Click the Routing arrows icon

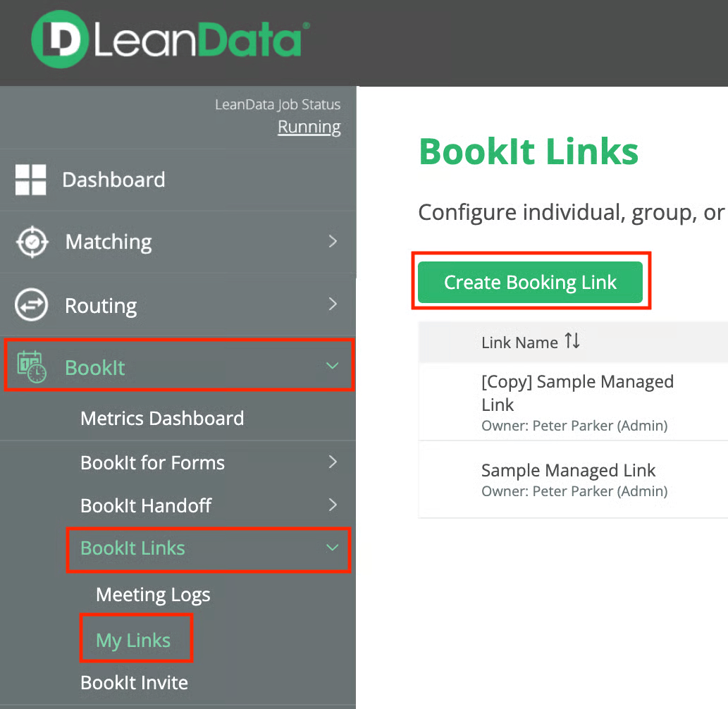pos(31,305)
